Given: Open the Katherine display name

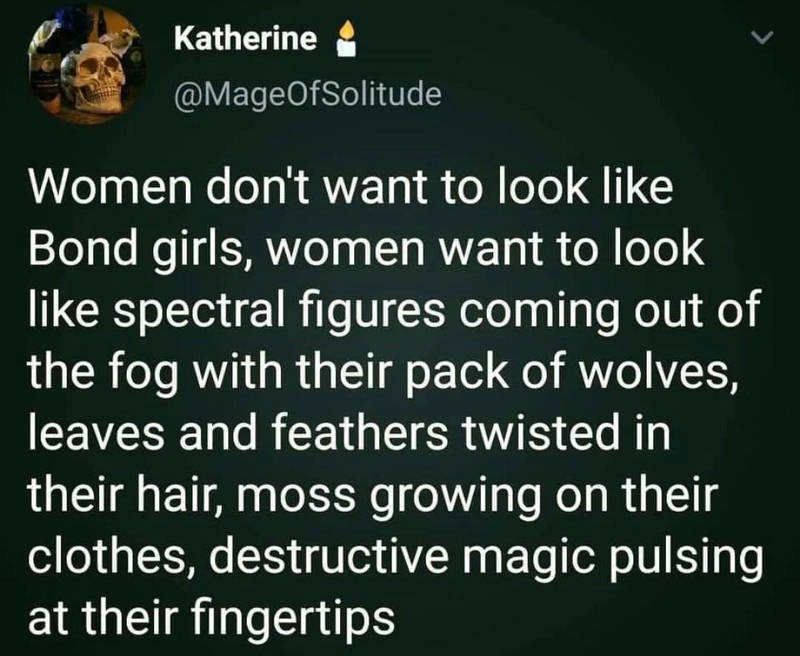Looking at the screenshot, I should (245, 39).
